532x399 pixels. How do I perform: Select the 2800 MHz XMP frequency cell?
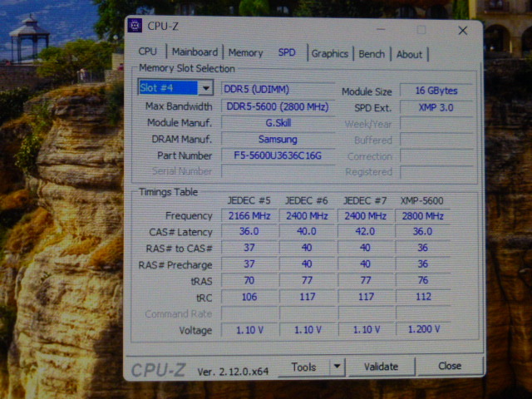423,216
